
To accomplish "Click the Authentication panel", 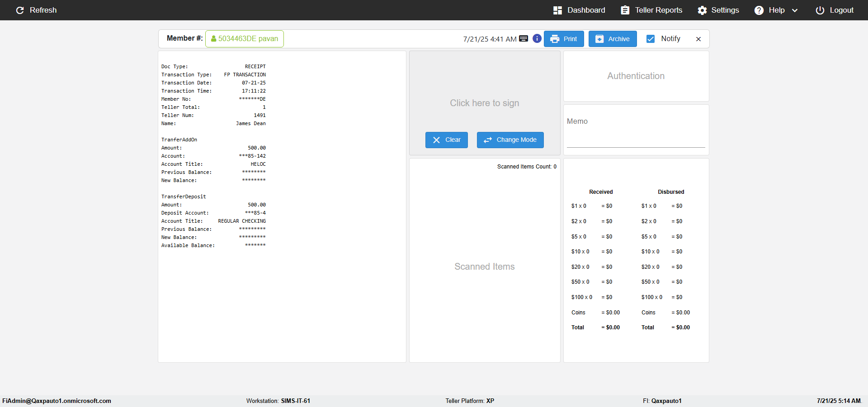I will click(636, 76).
